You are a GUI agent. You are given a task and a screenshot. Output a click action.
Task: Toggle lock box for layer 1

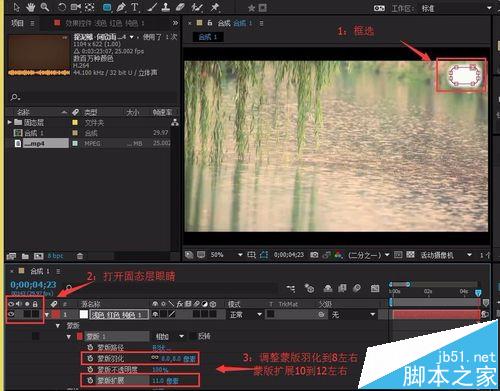tap(35, 314)
